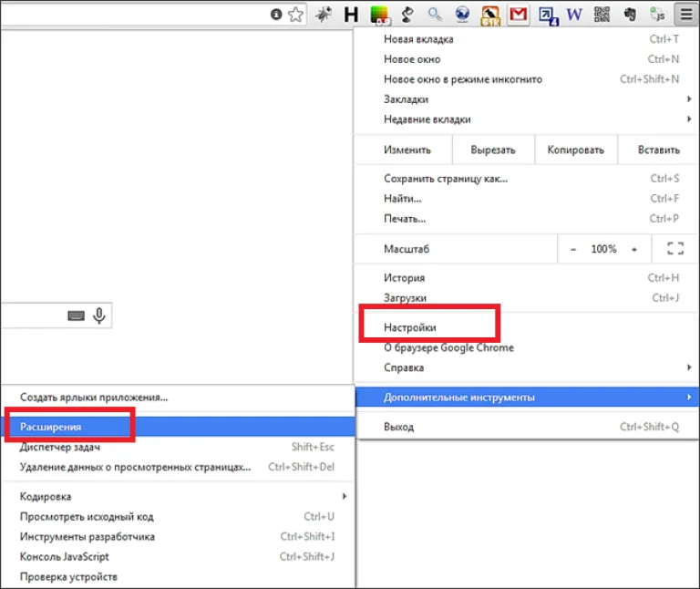Select Новая вкладка menu item
The image size is (700, 589).
pyautogui.click(x=527, y=39)
